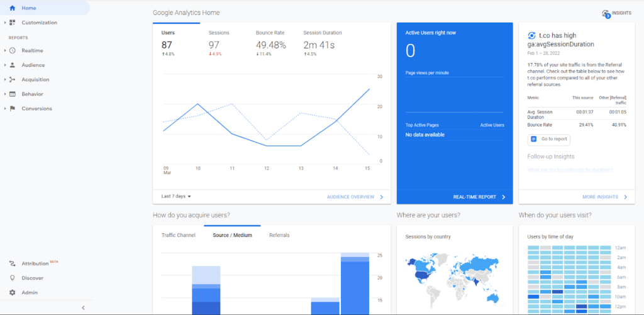Switch to the Source / Medium tab

tap(232, 235)
